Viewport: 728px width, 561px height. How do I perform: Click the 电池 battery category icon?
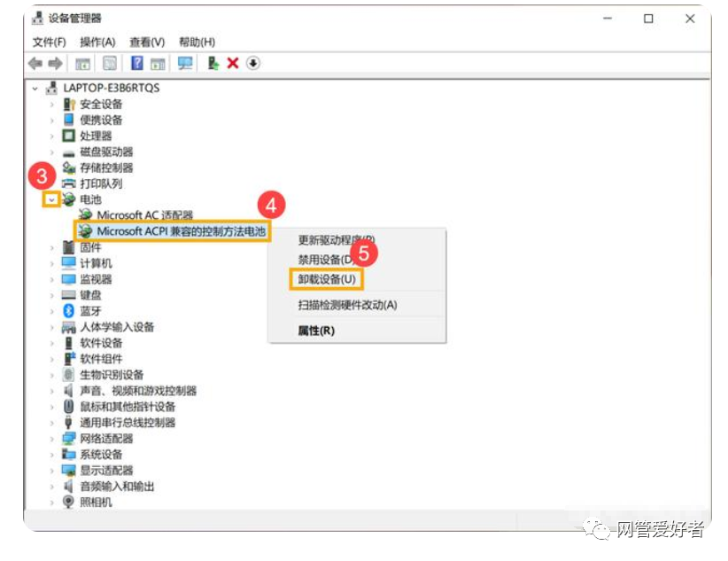tap(69, 199)
